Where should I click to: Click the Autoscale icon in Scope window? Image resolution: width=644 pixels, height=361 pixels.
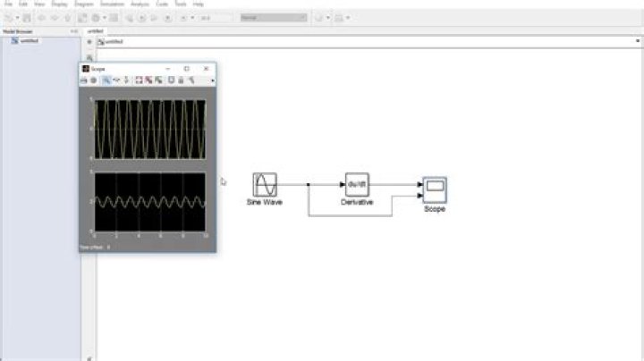[140, 80]
